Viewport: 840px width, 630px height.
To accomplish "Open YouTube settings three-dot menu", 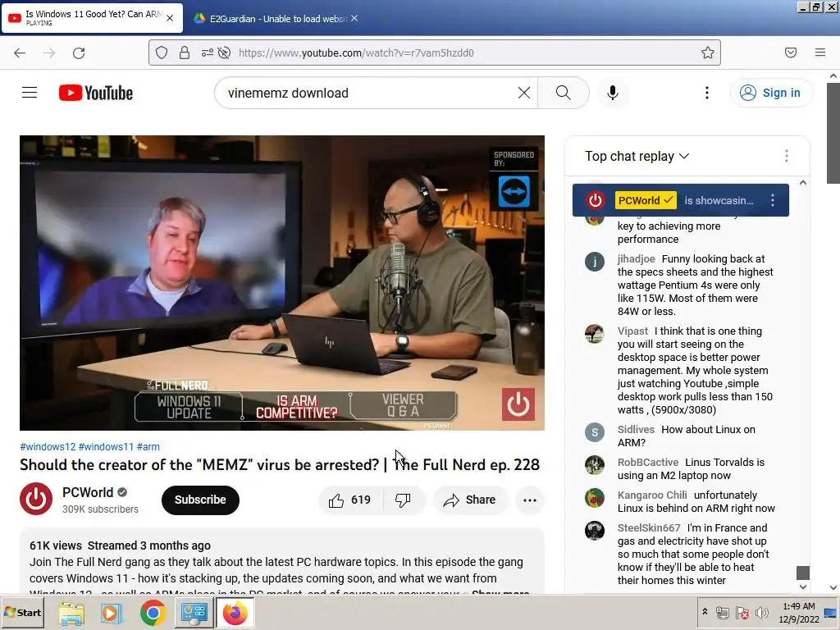I will click(x=706, y=93).
